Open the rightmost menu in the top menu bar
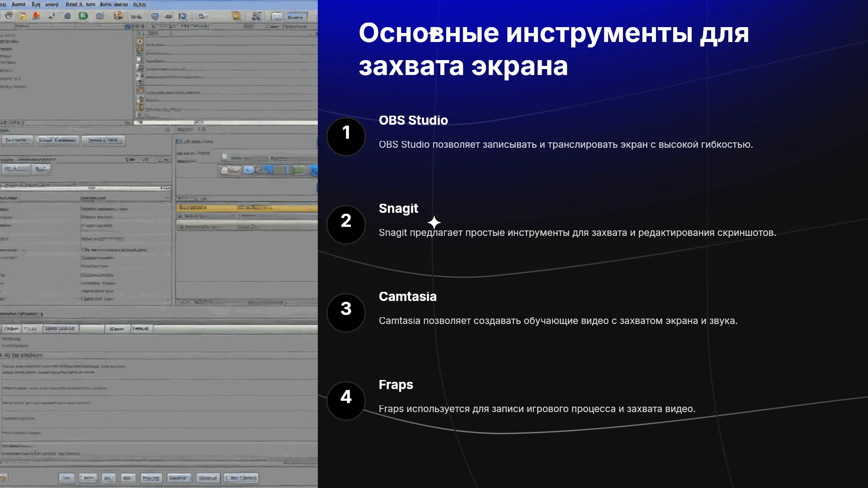This screenshot has height=488, width=868. coord(139,5)
